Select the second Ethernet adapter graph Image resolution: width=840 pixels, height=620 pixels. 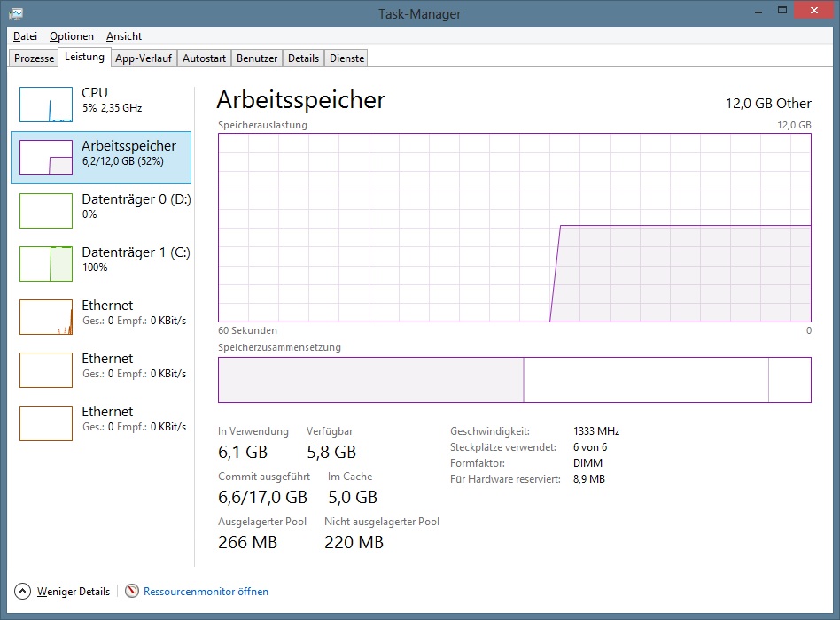(x=46, y=370)
